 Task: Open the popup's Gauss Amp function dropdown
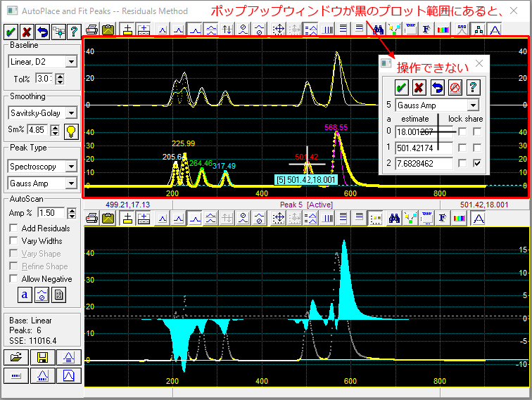point(473,105)
